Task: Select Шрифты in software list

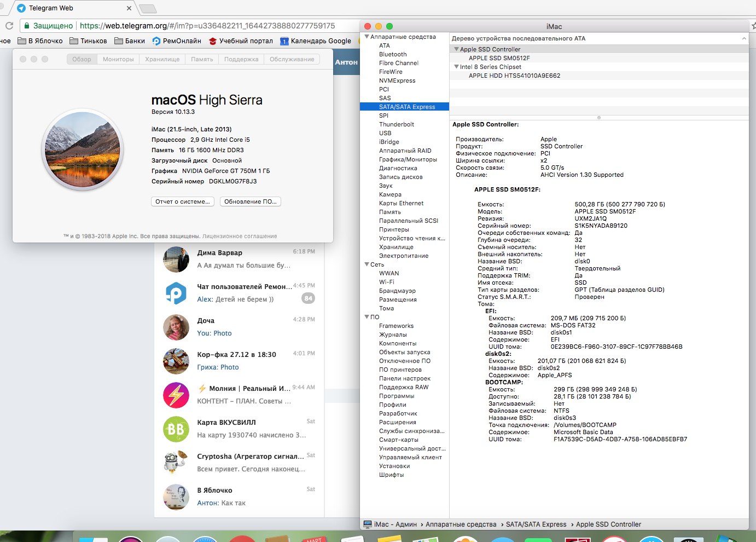Action: coord(391,475)
